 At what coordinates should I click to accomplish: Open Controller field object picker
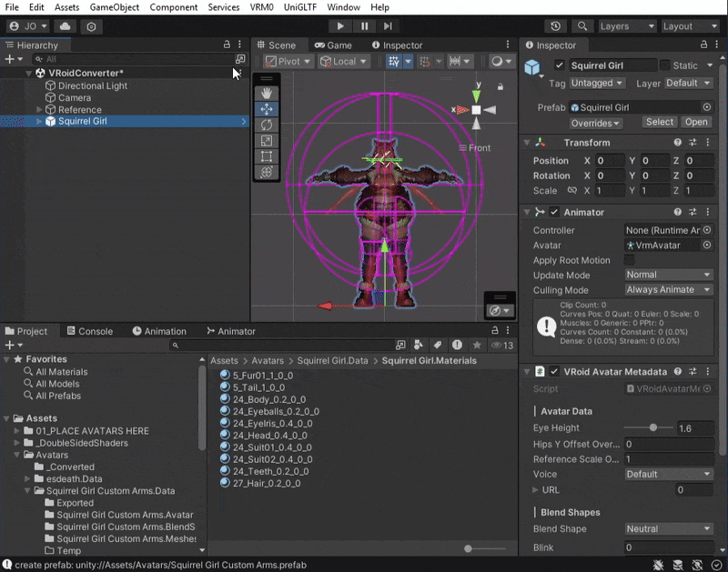(707, 230)
